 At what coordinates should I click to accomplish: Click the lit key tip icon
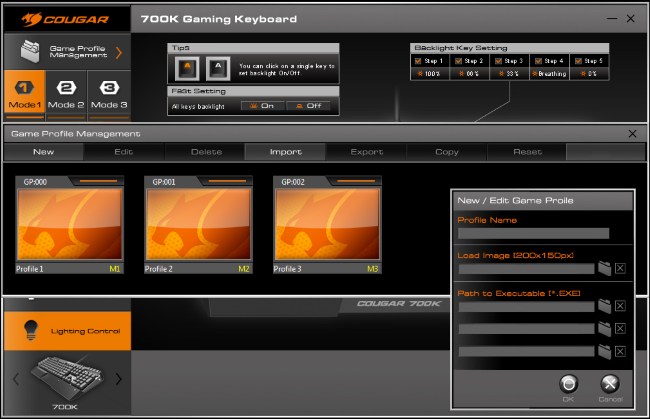click(x=187, y=68)
